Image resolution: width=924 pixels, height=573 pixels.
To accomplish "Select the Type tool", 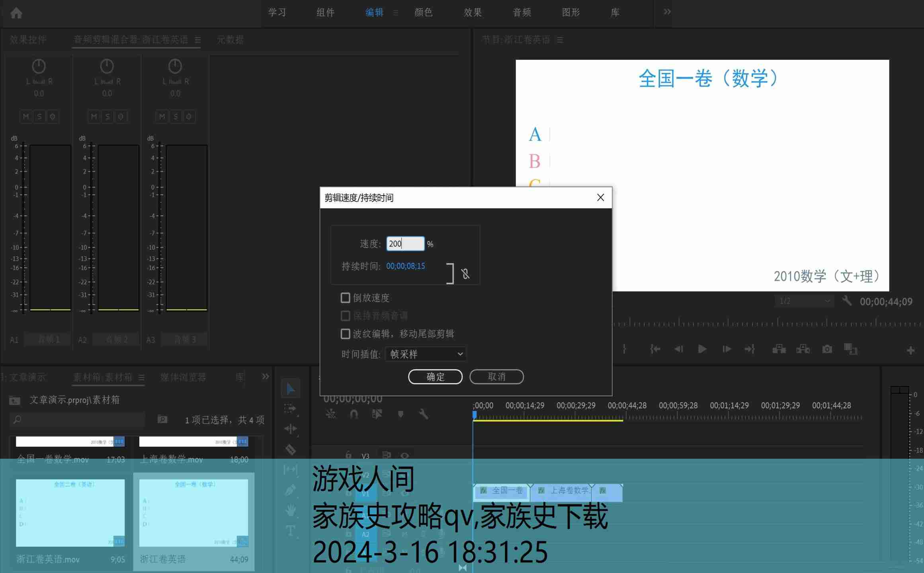I will click(x=291, y=531).
